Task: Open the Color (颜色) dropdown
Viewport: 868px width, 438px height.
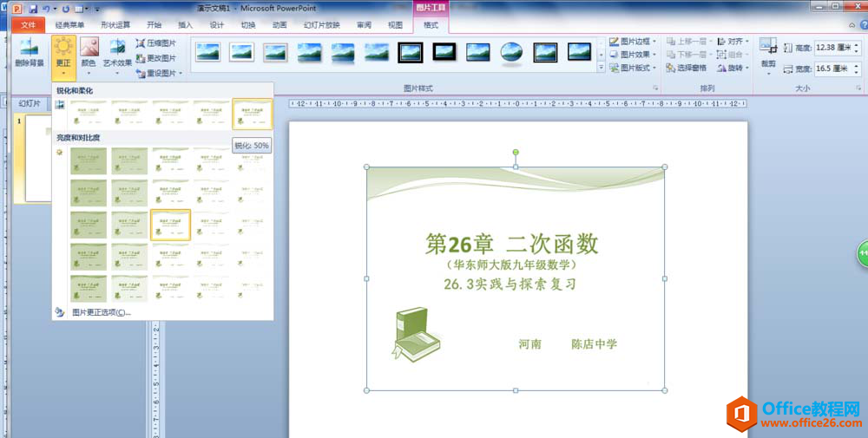Action: [89, 58]
